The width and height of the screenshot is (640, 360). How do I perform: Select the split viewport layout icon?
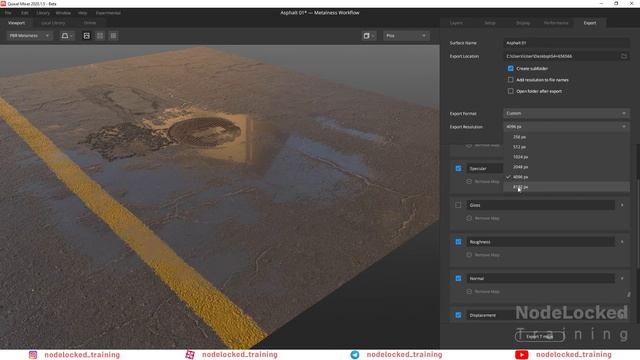pyautogui.click(x=100, y=36)
